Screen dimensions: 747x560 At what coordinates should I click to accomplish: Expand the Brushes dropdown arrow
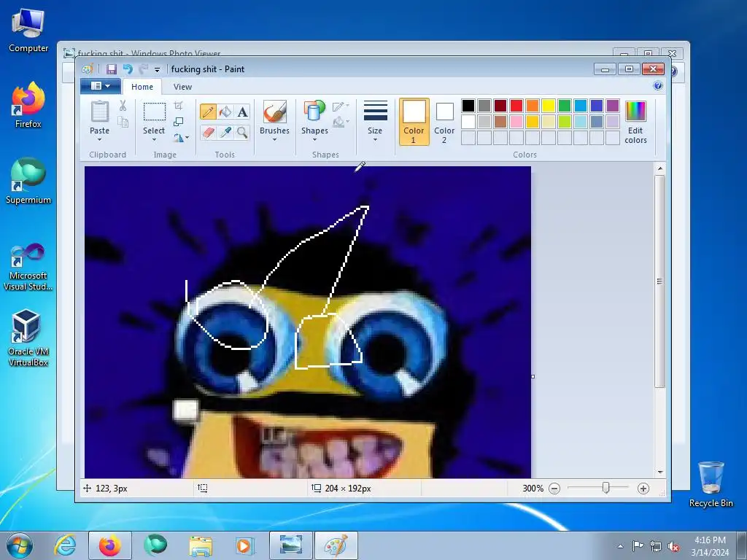pos(274,139)
